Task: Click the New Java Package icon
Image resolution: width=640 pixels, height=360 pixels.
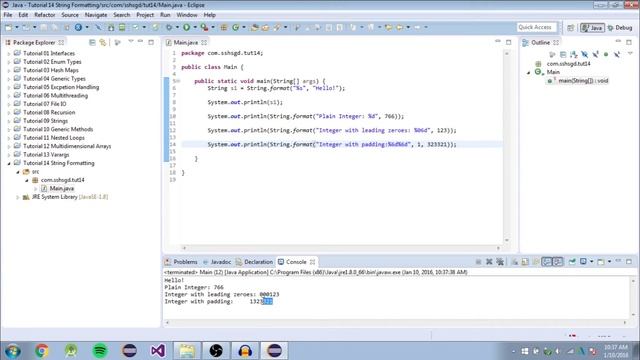Action: (224, 27)
